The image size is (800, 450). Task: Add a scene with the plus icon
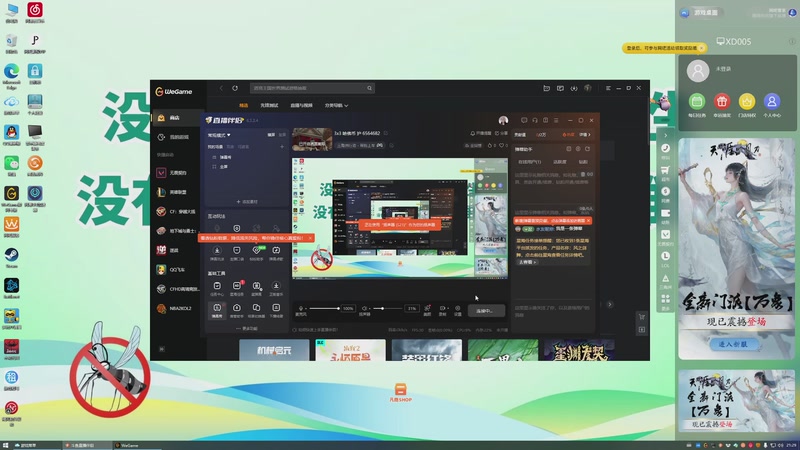click(282, 146)
